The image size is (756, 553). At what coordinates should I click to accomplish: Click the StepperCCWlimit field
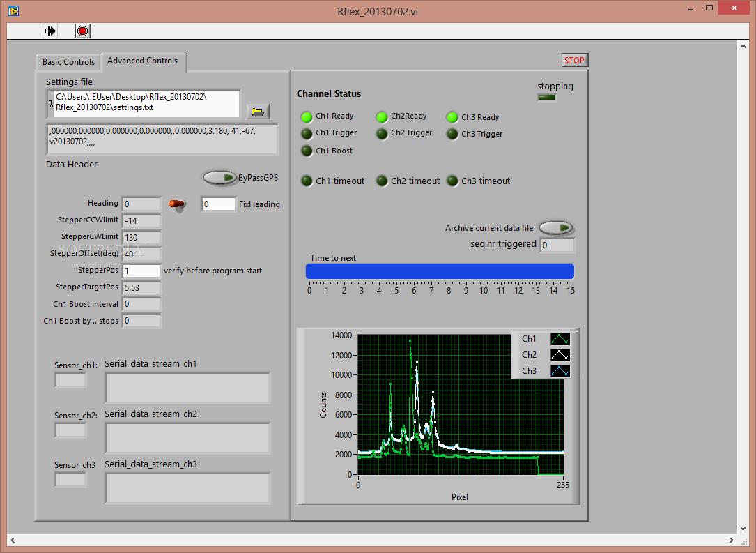click(141, 220)
